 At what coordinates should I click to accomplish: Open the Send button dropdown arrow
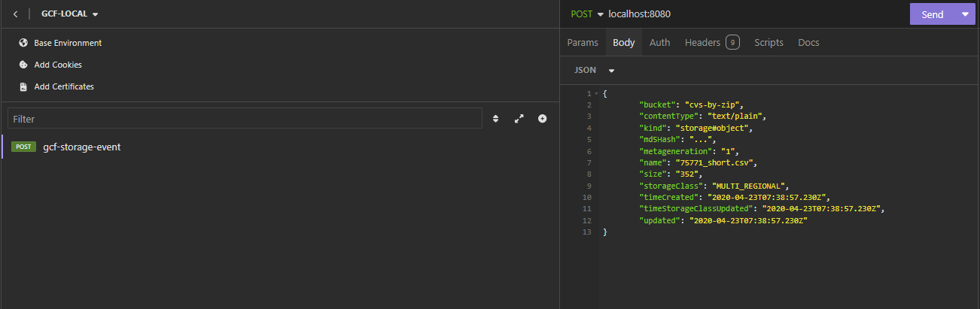point(965,14)
